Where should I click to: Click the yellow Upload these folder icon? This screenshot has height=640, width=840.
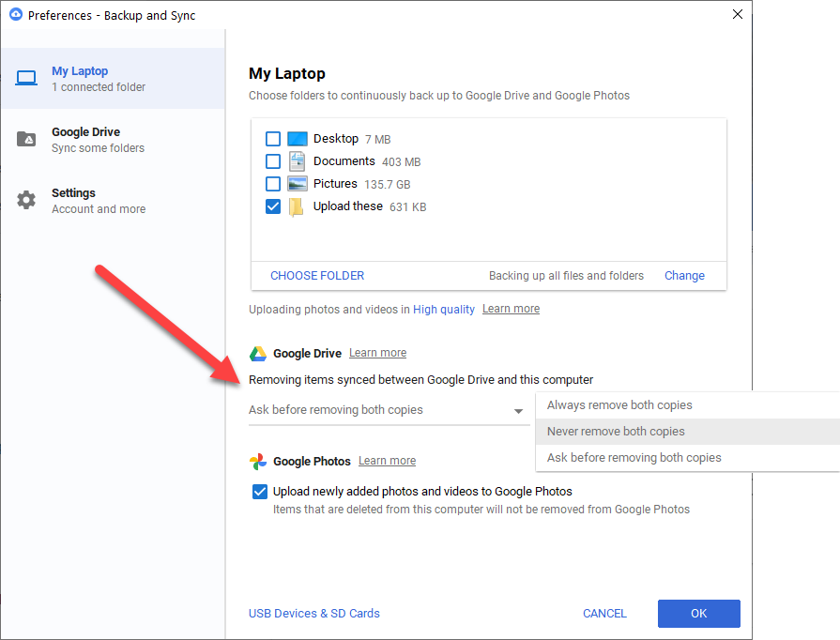tap(296, 206)
